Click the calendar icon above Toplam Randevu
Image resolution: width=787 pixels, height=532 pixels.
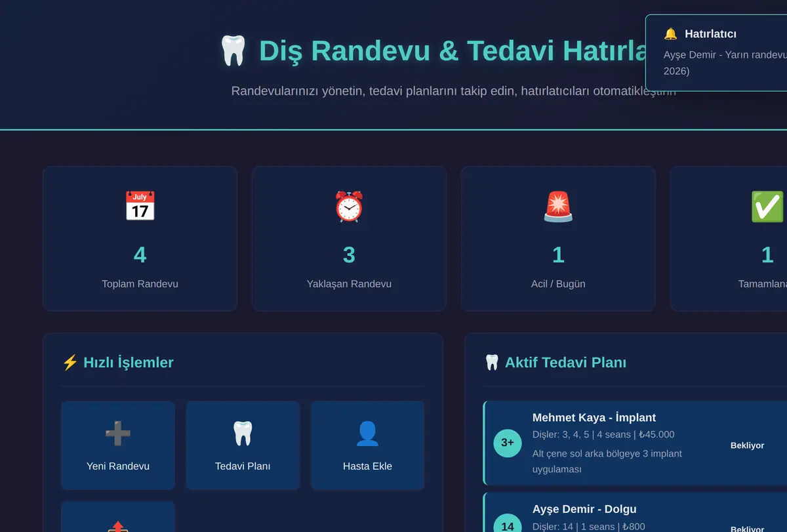[140, 206]
